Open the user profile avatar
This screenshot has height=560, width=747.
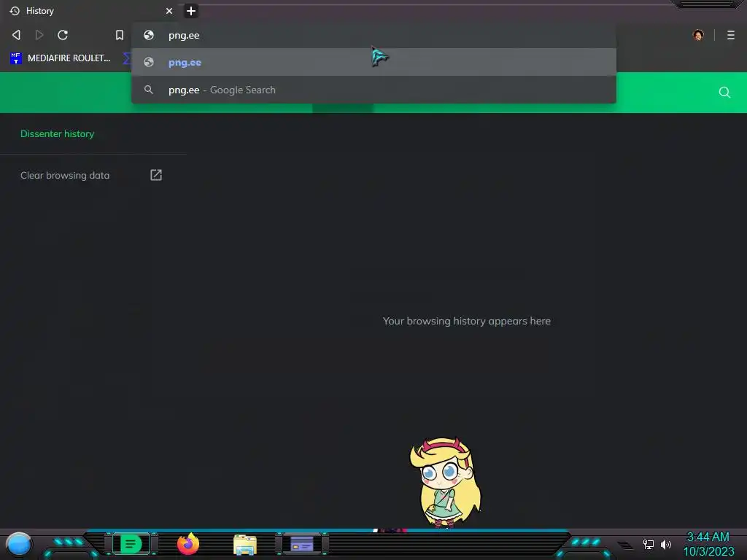[x=698, y=35]
